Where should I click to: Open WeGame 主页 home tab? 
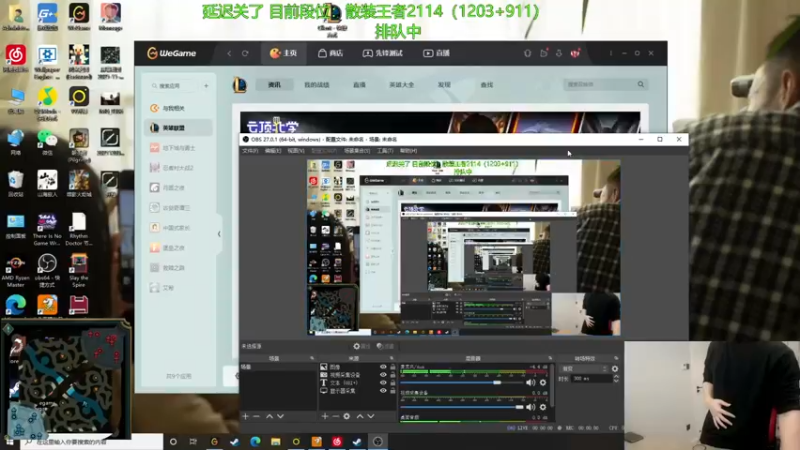coord(284,53)
